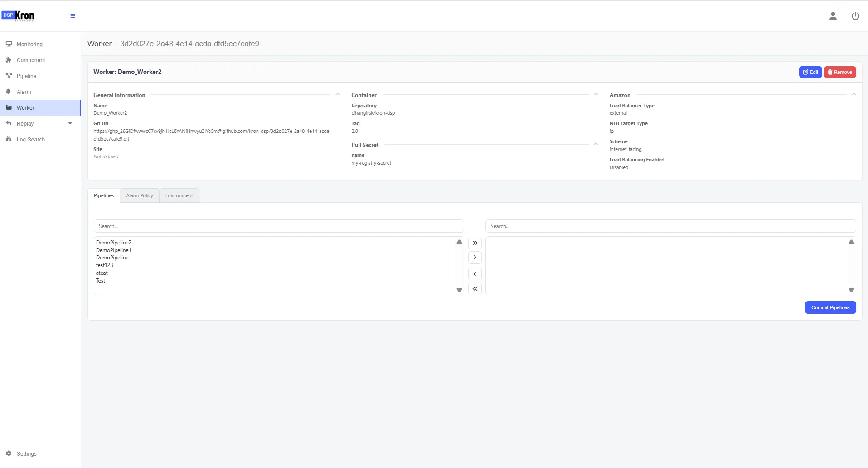Select DemoPipeline1 in the list

tap(114, 250)
